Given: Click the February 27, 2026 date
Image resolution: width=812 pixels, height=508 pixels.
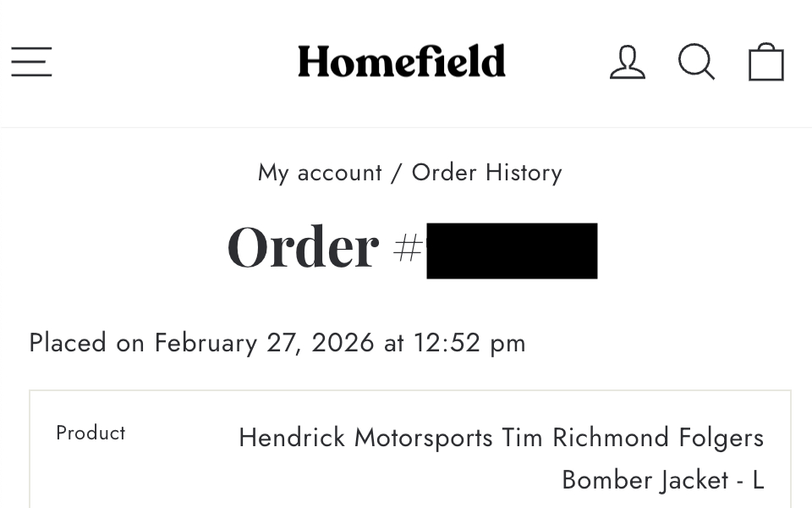Looking at the screenshot, I should [x=264, y=343].
